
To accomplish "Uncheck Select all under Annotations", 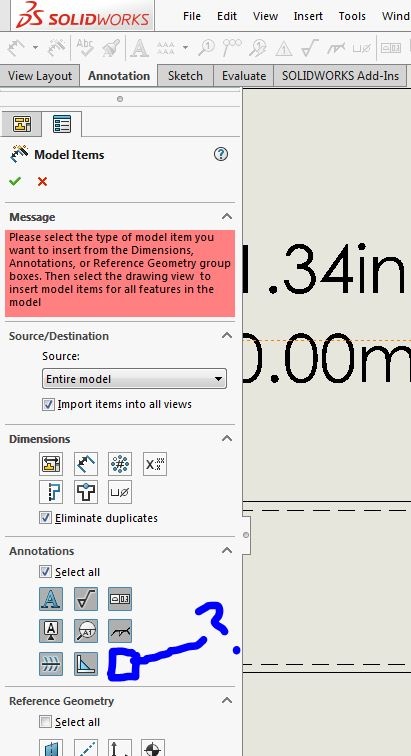I will (x=45, y=572).
